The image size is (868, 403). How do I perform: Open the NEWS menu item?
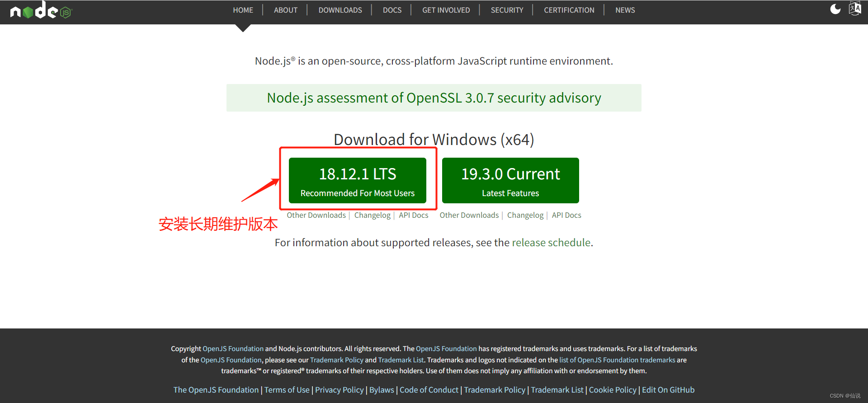[x=625, y=10]
